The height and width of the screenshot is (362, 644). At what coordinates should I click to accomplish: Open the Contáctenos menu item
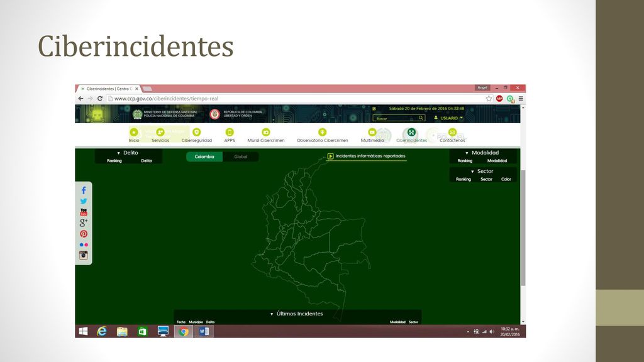pos(452,135)
